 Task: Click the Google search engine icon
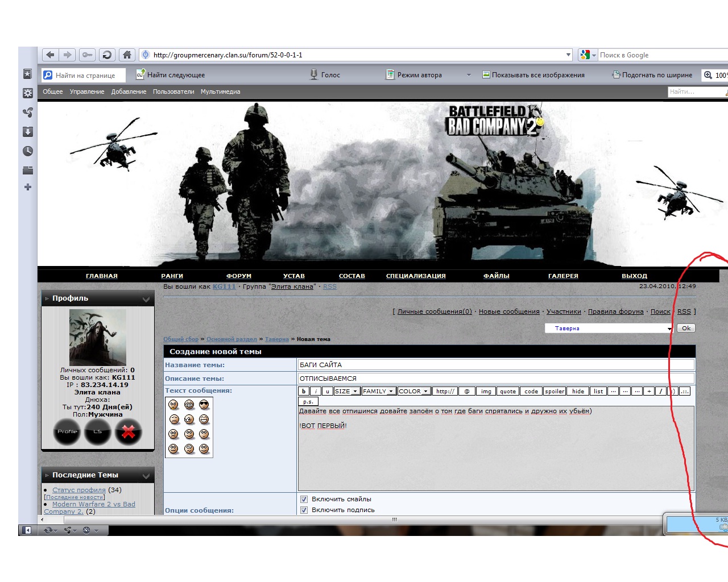click(585, 55)
